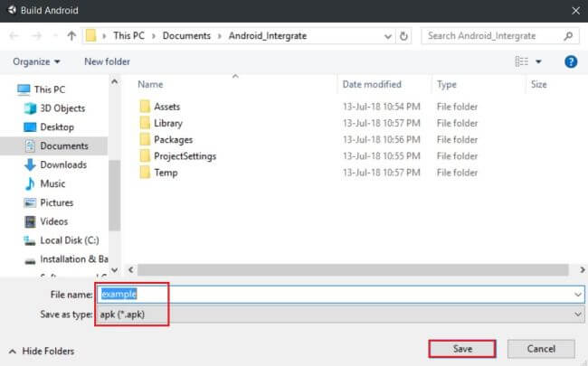Click the Cancel button
The width and height of the screenshot is (588, 366).
[x=541, y=349]
